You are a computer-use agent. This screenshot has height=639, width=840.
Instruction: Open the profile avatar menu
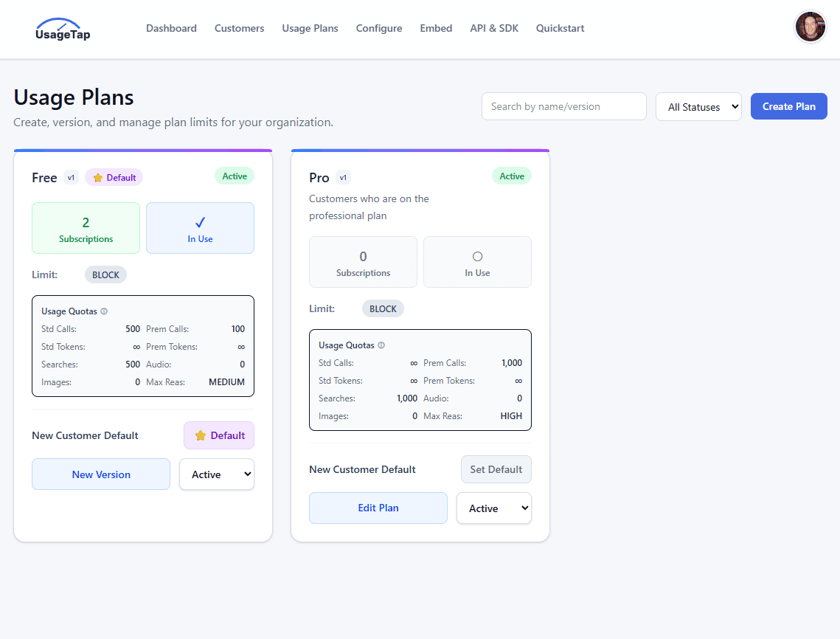[810, 27]
